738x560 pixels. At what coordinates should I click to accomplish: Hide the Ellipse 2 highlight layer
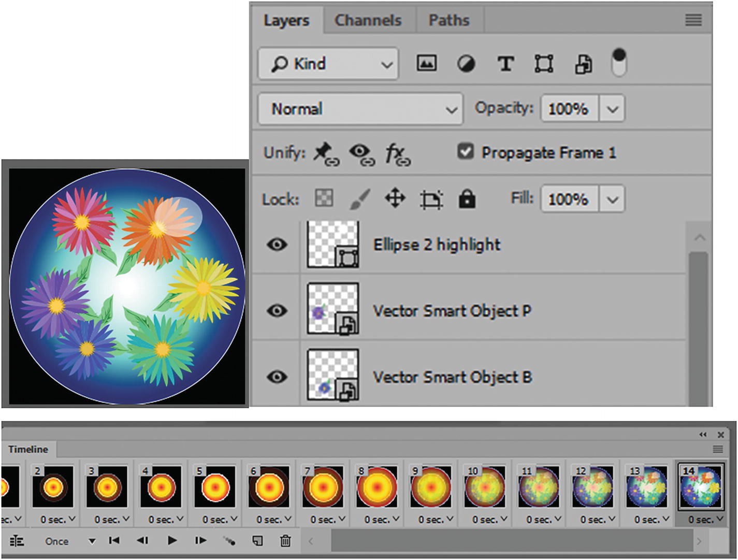278,244
